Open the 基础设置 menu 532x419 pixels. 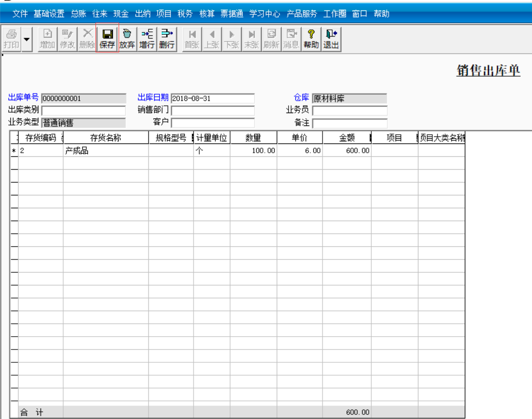(x=49, y=14)
